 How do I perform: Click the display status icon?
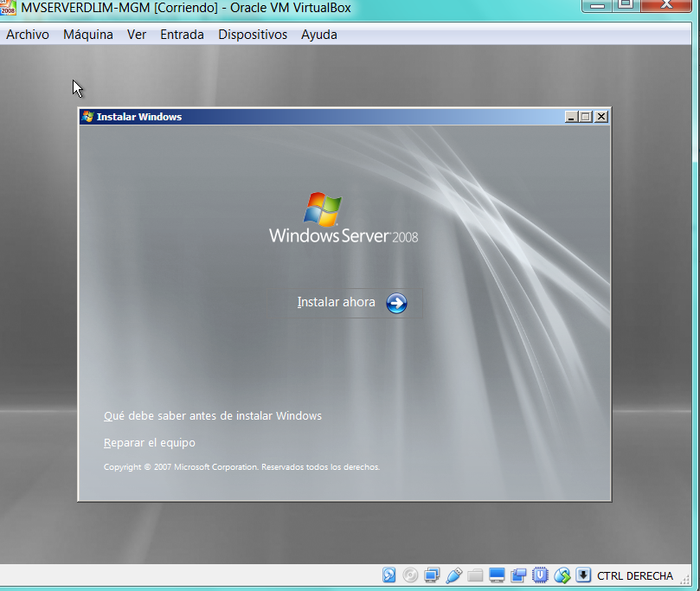(497, 575)
